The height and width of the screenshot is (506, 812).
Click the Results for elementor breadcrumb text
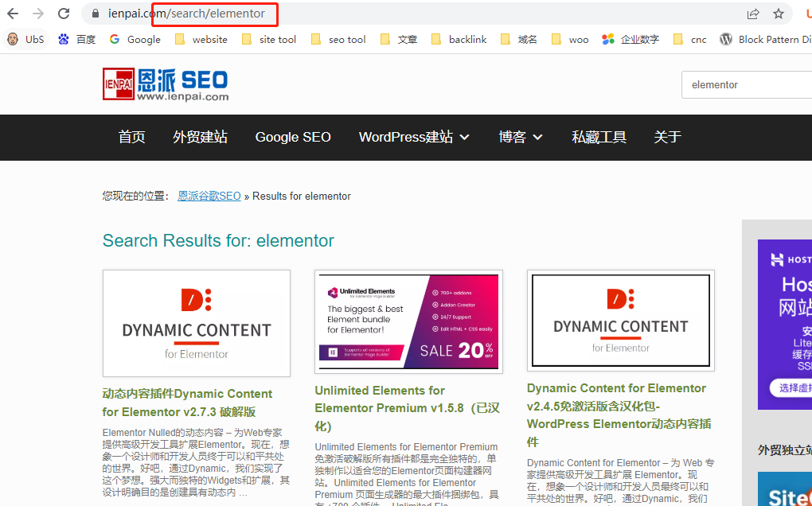302,196
